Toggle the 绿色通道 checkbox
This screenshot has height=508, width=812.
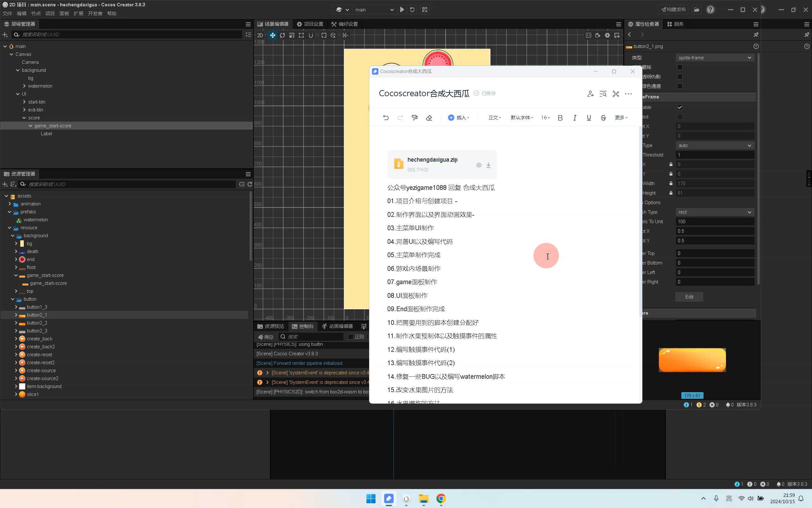(x=680, y=86)
